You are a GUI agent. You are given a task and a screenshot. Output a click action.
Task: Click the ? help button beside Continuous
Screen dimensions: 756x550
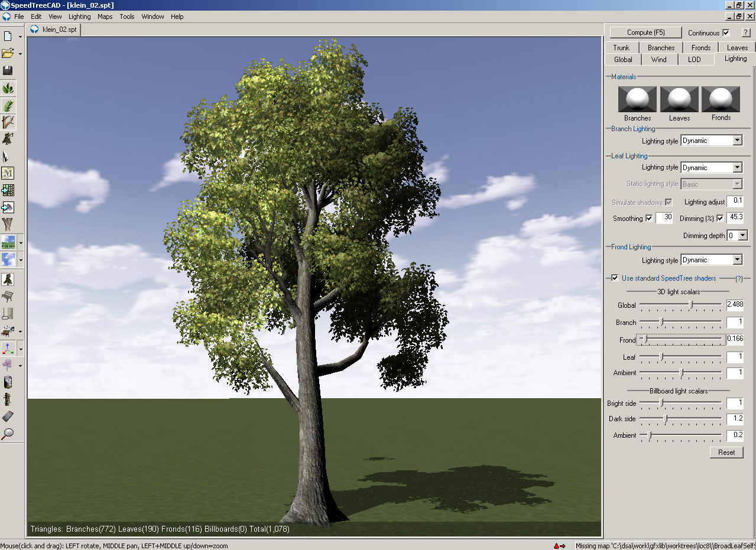745,32
